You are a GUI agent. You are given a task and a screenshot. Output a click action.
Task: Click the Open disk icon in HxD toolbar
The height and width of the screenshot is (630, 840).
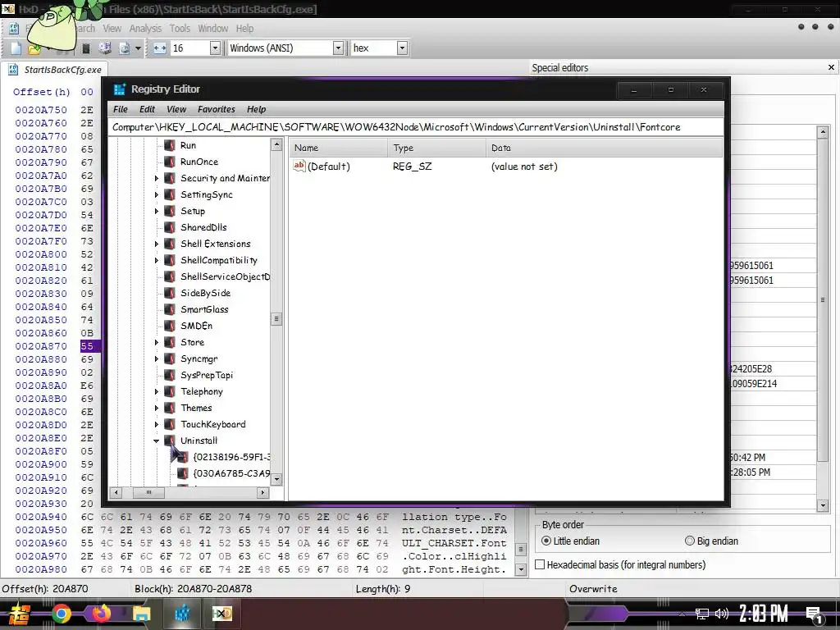coord(105,48)
